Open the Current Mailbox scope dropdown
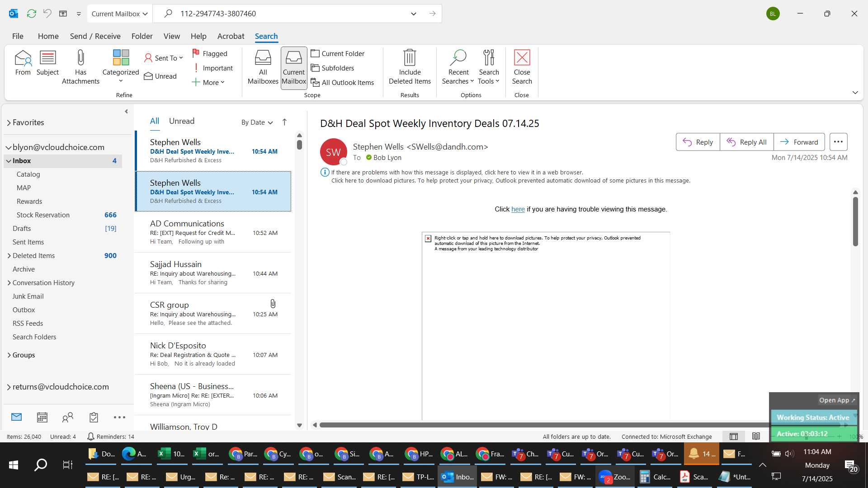Image resolution: width=868 pixels, height=488 pixels. coord(120,14)
